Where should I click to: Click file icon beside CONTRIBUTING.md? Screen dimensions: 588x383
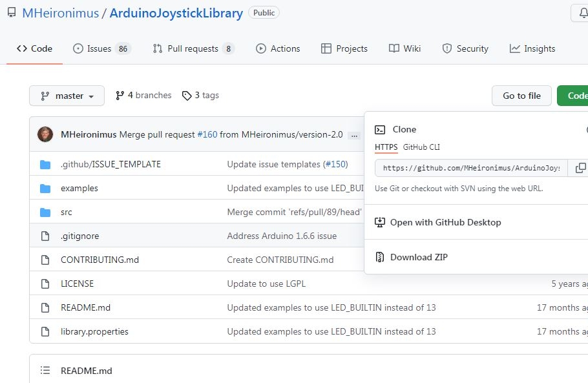[x=45, y=260]
